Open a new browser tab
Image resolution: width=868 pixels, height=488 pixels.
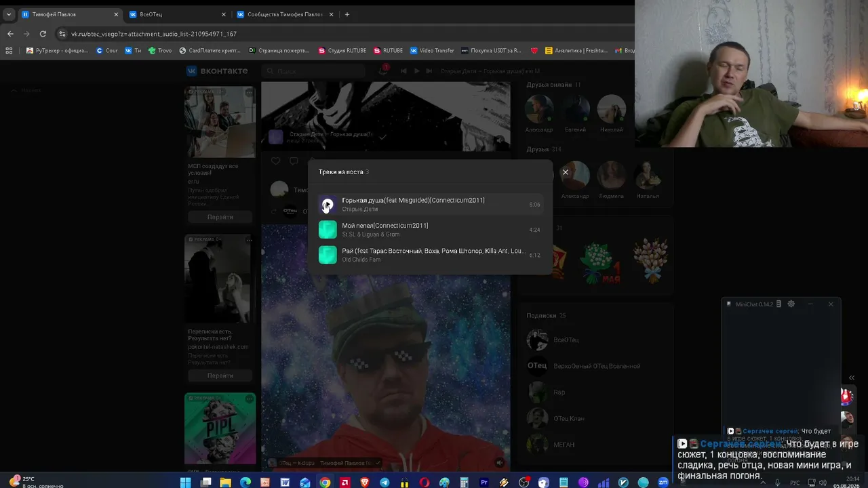[347, 14]
